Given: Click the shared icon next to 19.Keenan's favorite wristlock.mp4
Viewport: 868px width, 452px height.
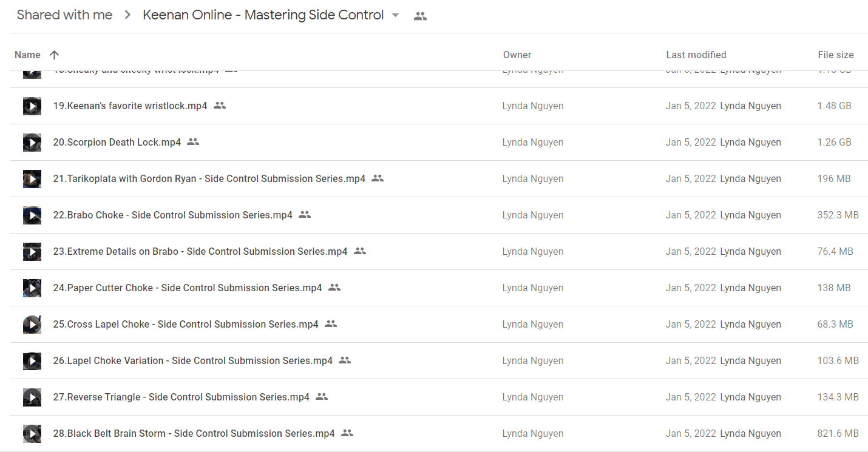Looking at the screenshot, I should coord(220,106).
